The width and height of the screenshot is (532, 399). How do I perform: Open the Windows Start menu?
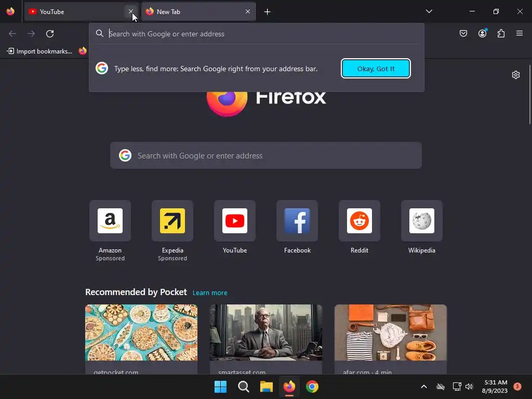tap(220, 387)
